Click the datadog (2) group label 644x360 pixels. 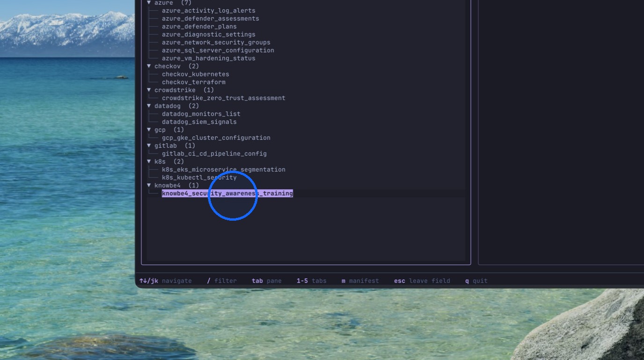pos(176,106)
